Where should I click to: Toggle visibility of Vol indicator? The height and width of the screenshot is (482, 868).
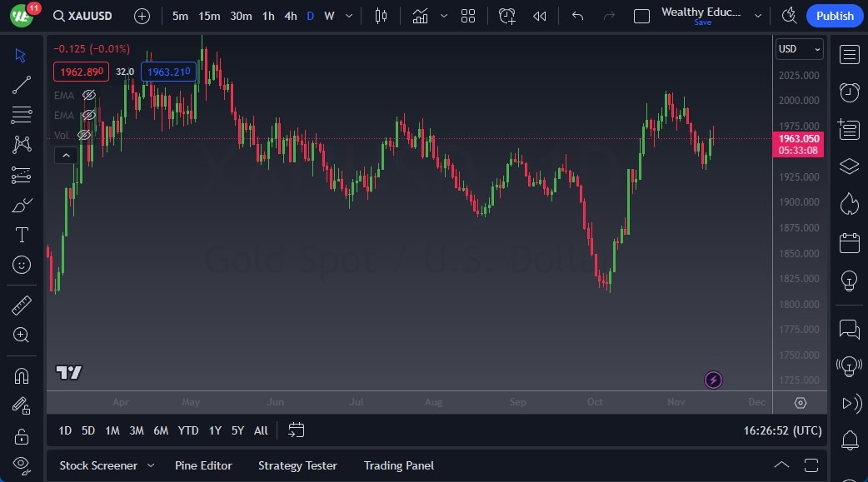(x=84, y=135)
